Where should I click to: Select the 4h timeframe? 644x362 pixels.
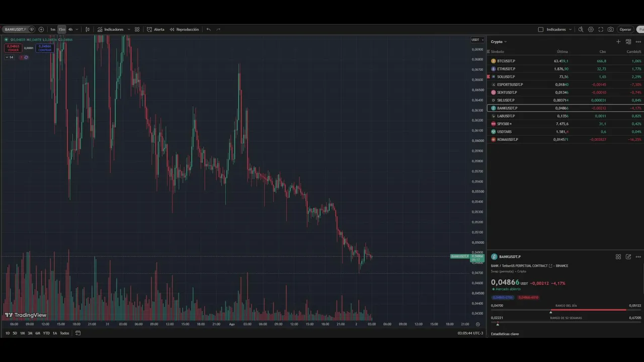70,29
